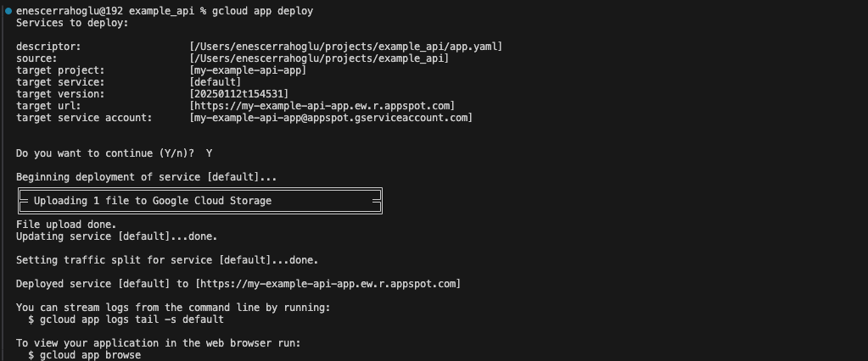Click the target service [default] value
The height and width of the screenshot is (361, 868).
point(216,82)
